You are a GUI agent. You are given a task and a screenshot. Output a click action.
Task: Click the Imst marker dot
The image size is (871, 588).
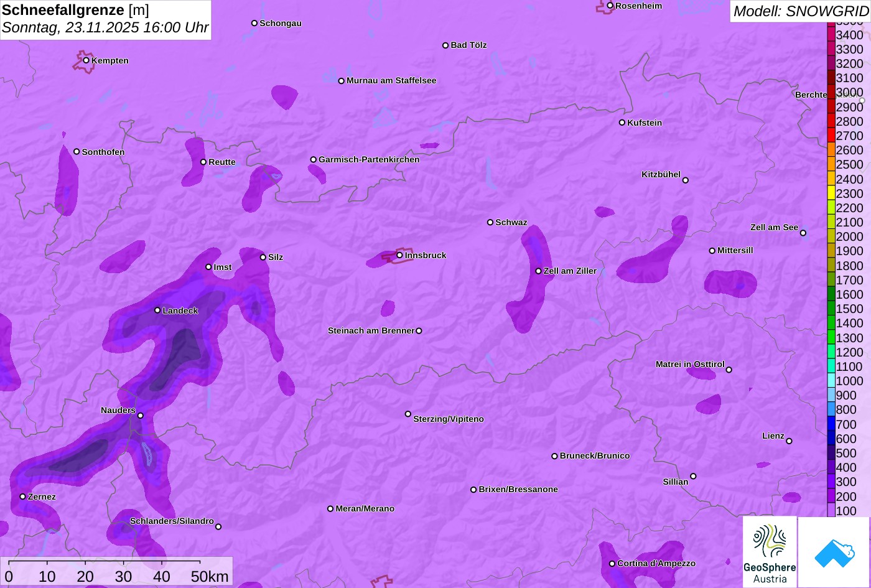[208, 267]
